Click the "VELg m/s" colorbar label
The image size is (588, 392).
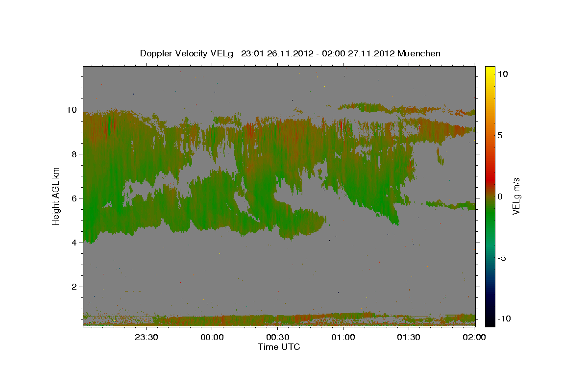click(x=516, y=196)
